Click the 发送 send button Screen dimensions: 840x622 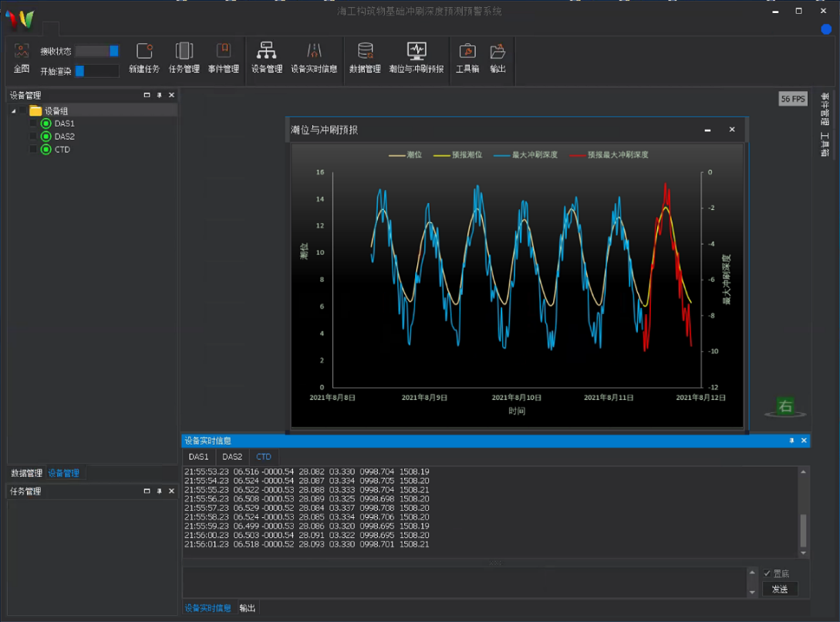tap(780, 590)
